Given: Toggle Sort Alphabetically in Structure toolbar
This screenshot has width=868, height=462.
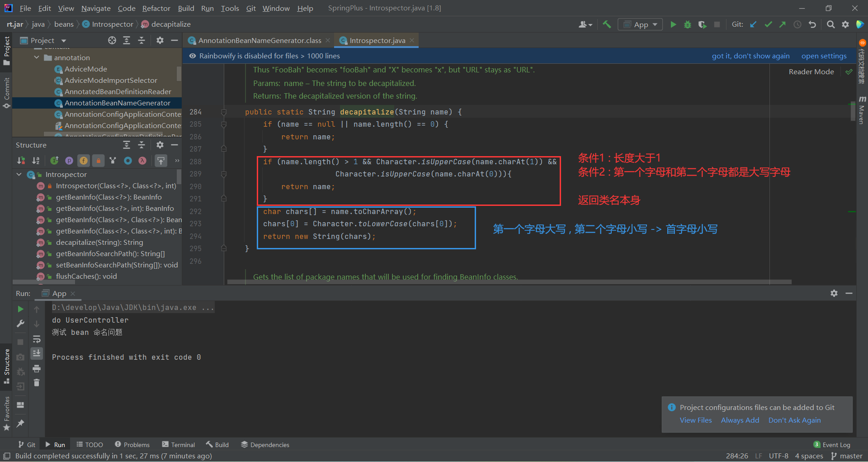Looking at the screenshot, I should (x=36, y=161).
